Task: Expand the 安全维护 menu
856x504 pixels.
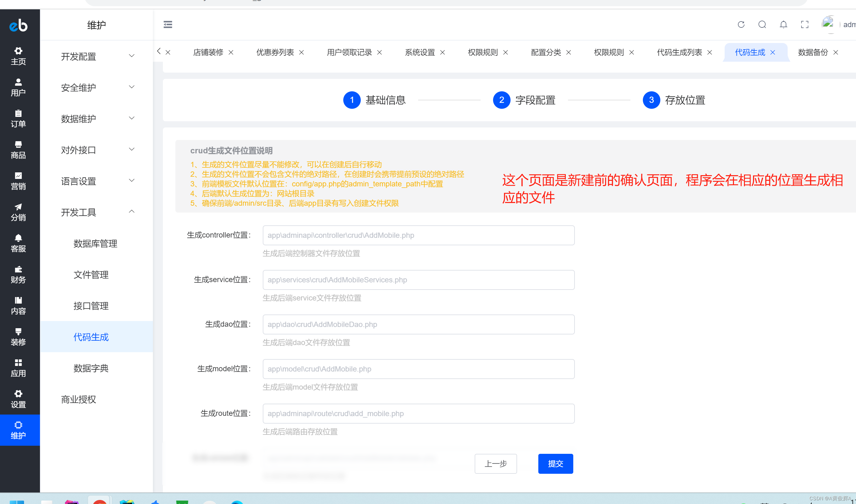Action: pos(97,87)
